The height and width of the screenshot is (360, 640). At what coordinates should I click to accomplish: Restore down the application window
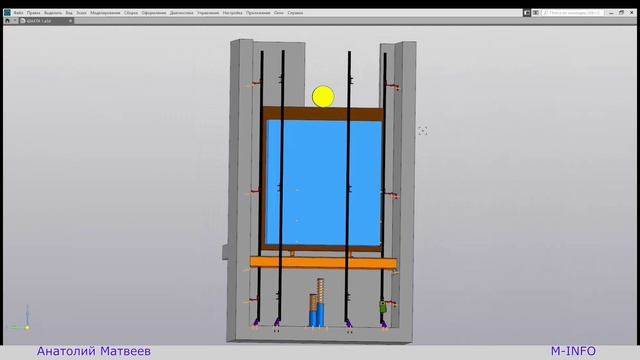pos(621,13)
